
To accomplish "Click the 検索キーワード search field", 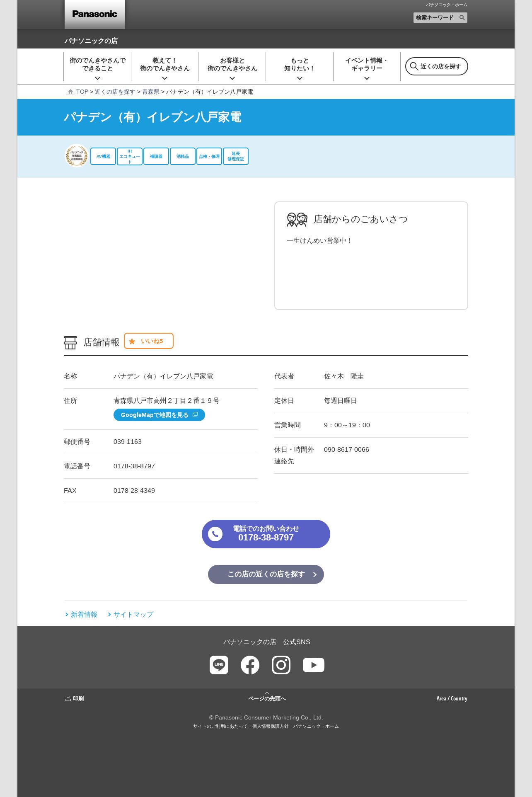I will (435, 18).
